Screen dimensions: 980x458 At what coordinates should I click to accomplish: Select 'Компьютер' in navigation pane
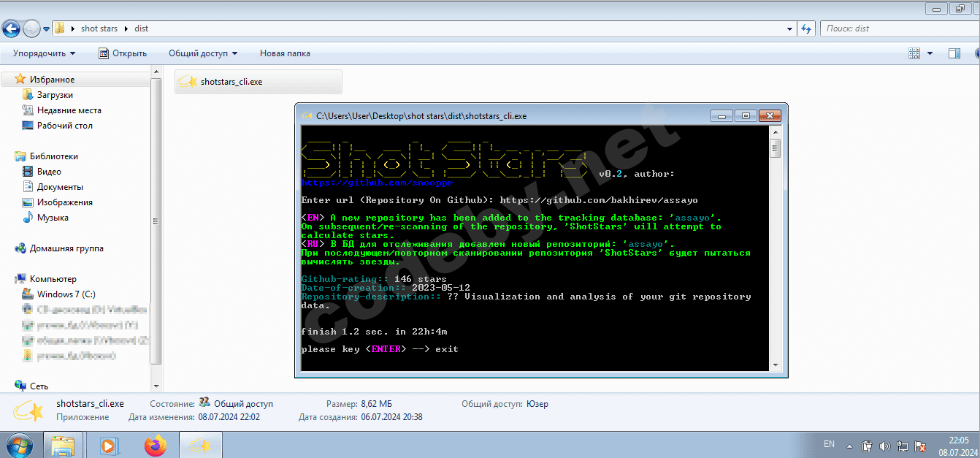point(53,279)
